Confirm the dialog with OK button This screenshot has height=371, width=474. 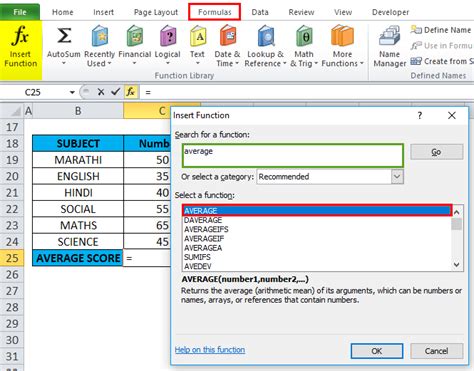[377, 351]
